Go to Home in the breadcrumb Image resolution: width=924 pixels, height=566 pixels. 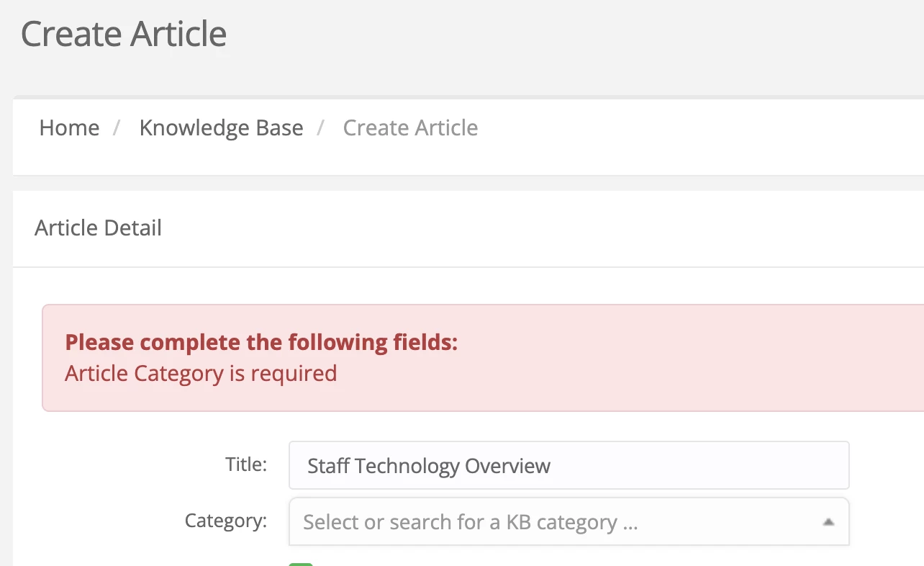click(69, 127)
